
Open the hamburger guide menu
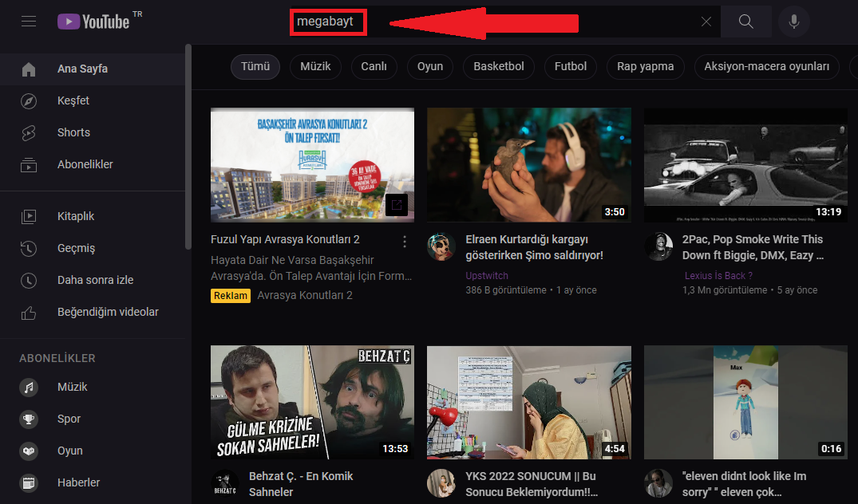coord(30,22)
